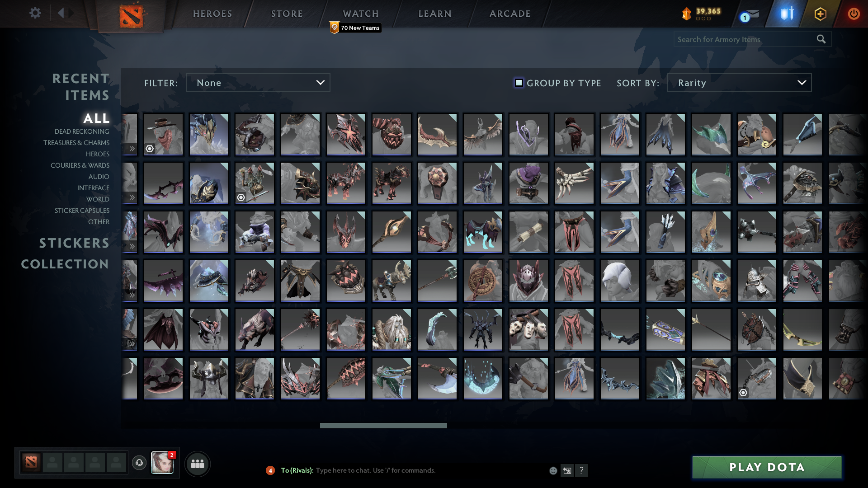Screen dimensions: 868x488
Task: Open the Sort By Rarity dropdown
Action: pyautogui.click(x=739, y=83)
